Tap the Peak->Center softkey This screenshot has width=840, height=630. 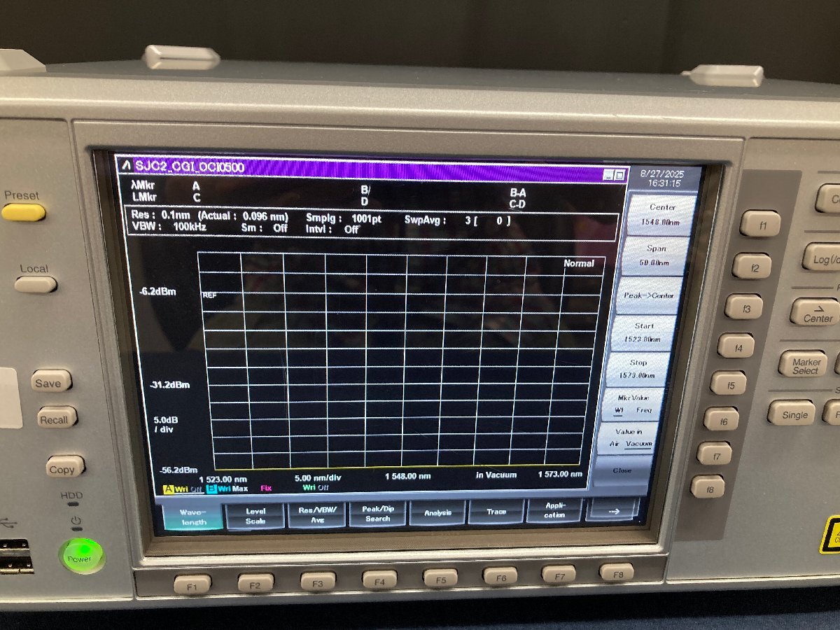tap(649, 295)
